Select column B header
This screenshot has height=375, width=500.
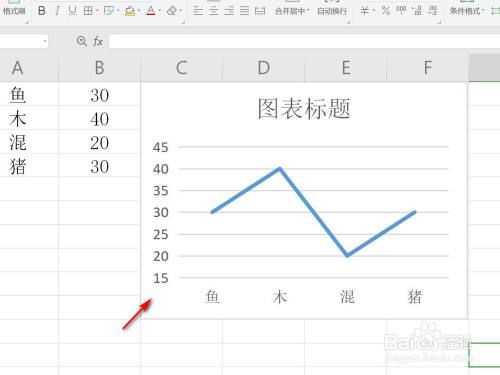[x=99, y=68]
